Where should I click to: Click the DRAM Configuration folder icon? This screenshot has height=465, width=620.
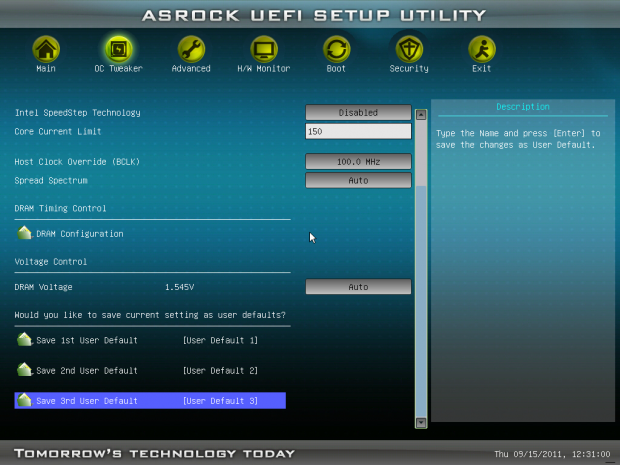24,233
